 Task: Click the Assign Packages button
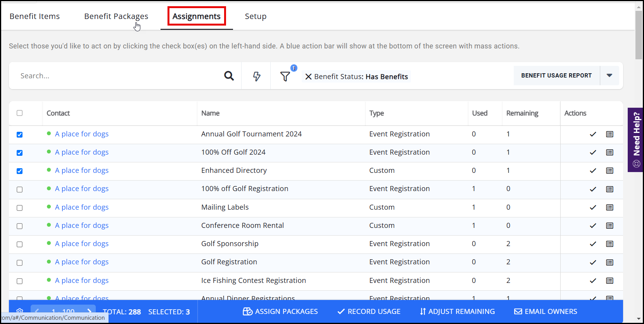(280, 312)
